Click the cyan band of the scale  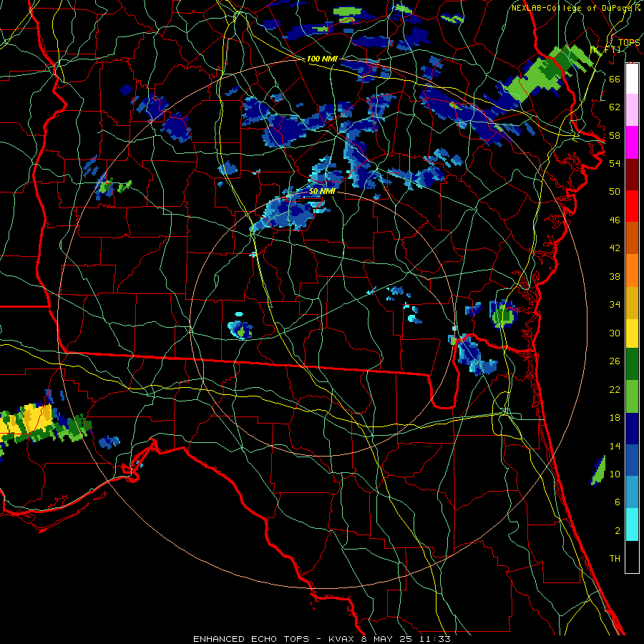tap(632, 525)
